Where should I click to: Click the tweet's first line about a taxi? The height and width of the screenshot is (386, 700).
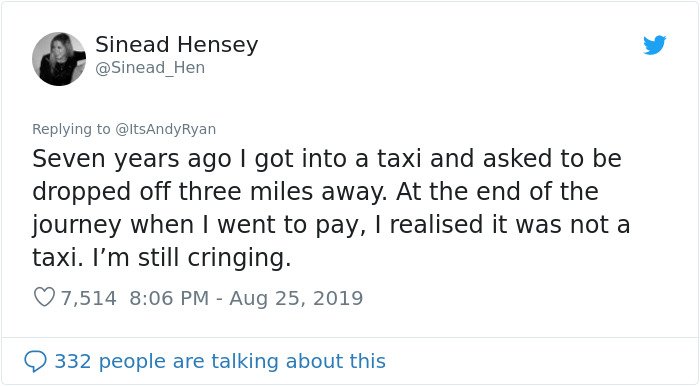coord(327,159)
